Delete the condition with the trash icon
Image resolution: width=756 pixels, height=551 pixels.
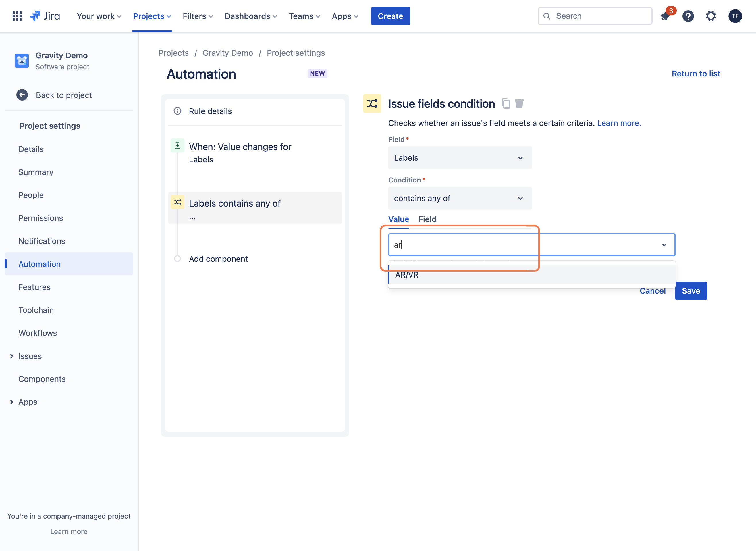[x=519, y=103]
